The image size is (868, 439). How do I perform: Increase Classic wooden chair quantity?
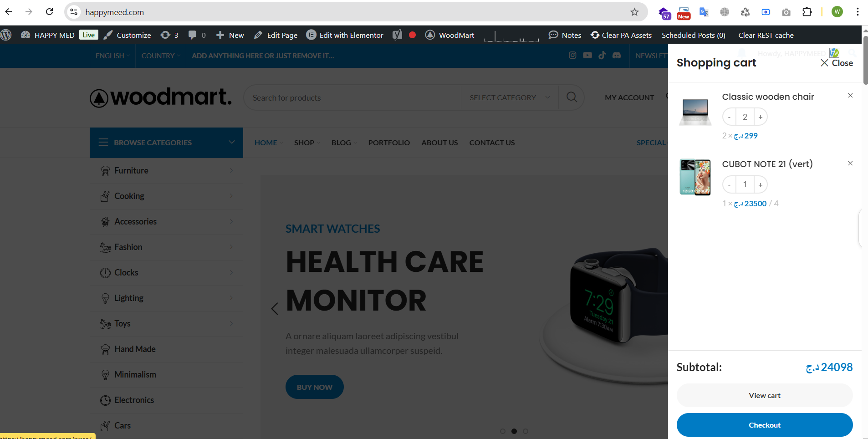point(761,117)
